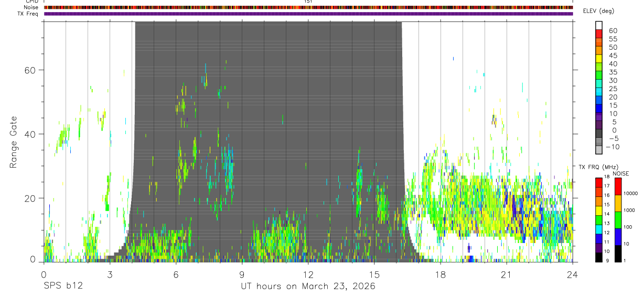Screen dimensions: 644x297
Task: Pick the light gray bottom swatch in the ELEV legend
Action: click(599, 149)
